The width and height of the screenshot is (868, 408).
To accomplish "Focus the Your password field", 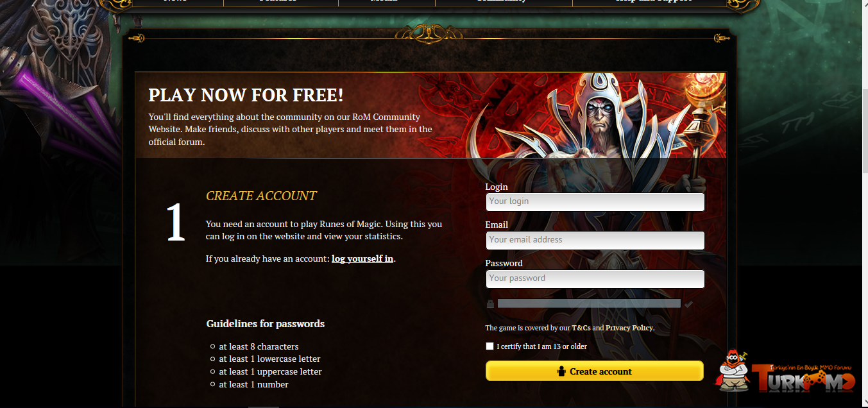I will (x=595, y=278).
